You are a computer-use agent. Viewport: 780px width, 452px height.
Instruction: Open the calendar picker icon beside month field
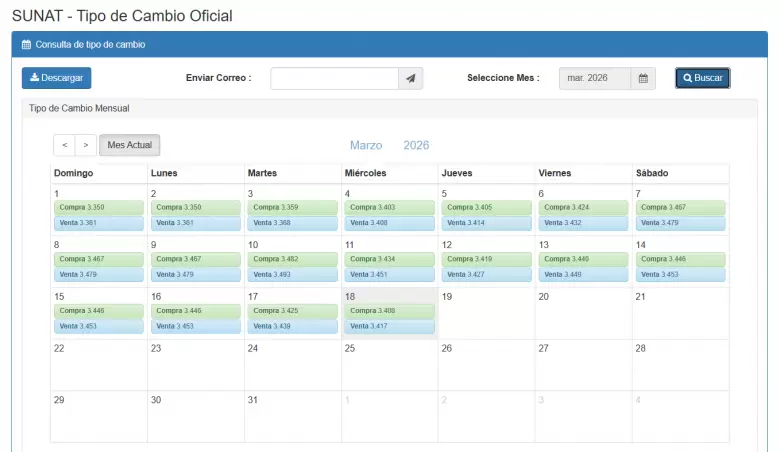[643, 78]
